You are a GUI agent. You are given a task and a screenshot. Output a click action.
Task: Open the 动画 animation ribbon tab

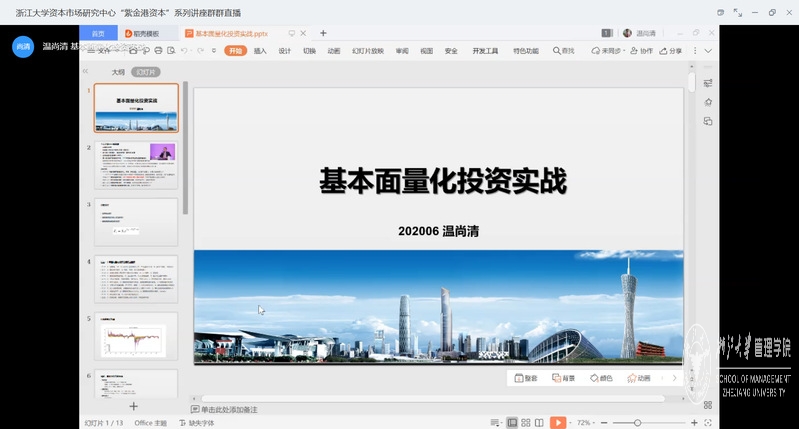[334, 51]
